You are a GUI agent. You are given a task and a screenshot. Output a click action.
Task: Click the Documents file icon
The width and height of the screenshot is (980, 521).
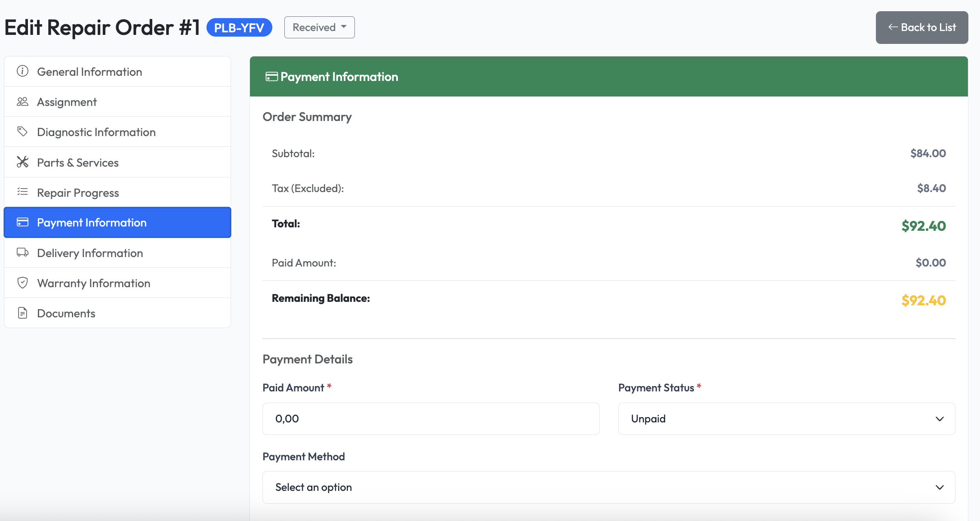(22, 313)
